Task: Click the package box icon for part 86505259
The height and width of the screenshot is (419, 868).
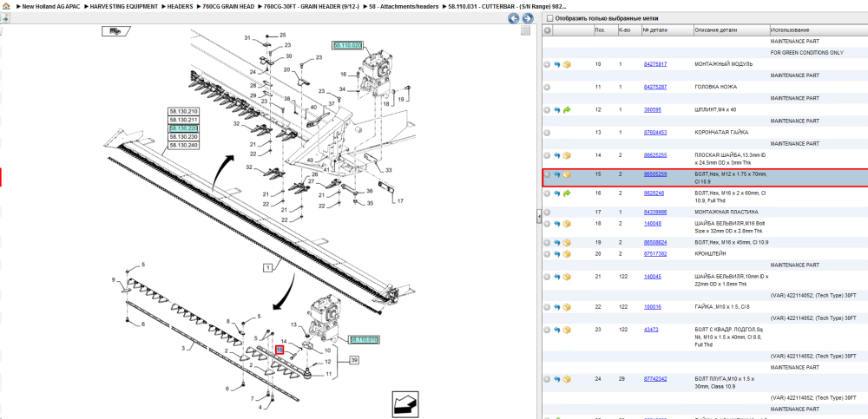Action: coord(567,174)
